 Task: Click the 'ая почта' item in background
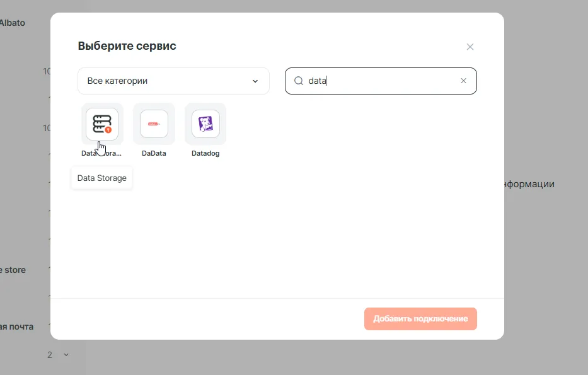(16, 326)
